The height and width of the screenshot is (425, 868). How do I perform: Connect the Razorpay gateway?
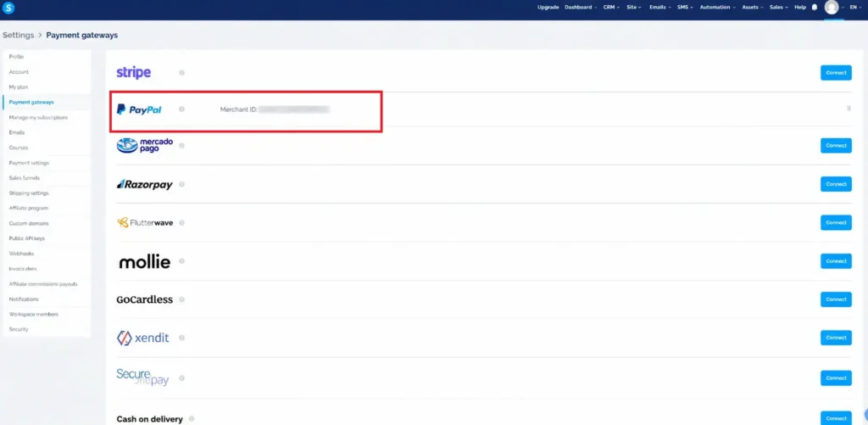(x=836, y=184)
